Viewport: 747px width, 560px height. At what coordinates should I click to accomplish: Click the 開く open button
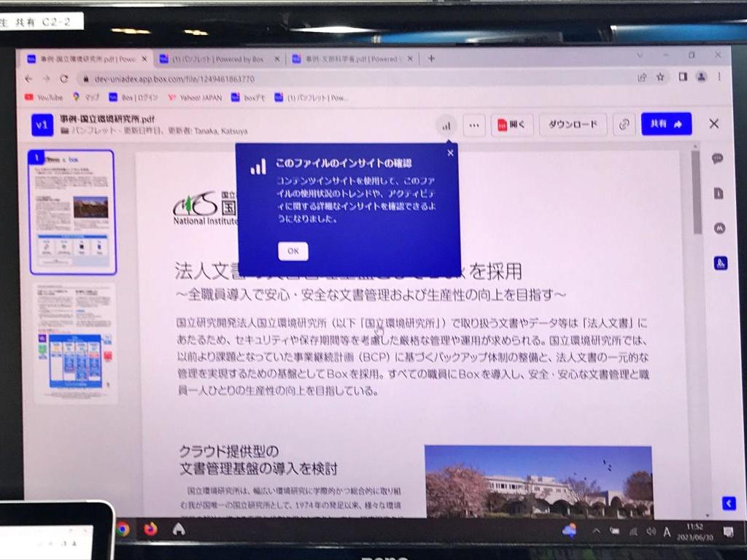point(511,125)
